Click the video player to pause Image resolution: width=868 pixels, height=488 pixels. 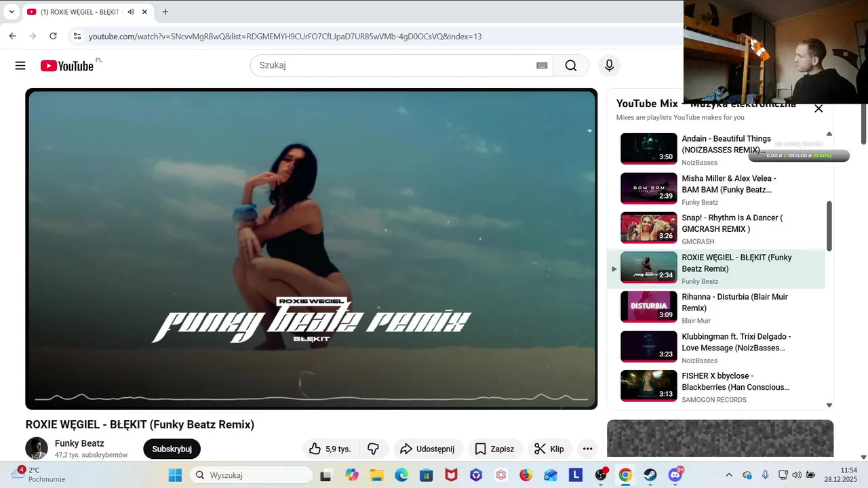pyautogui.click(x=311, y=249)
